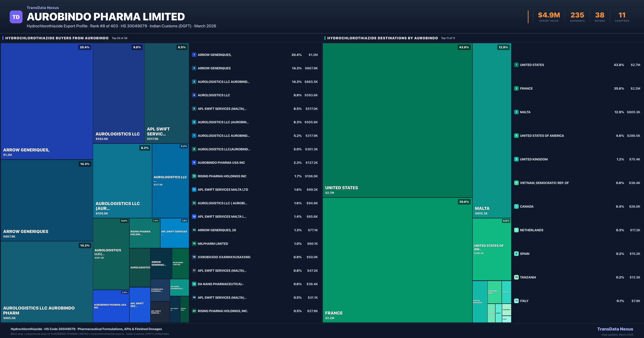Click the purple TD logo icon
The width and height of the screenshot is (644, 338).
coord(16,17)
